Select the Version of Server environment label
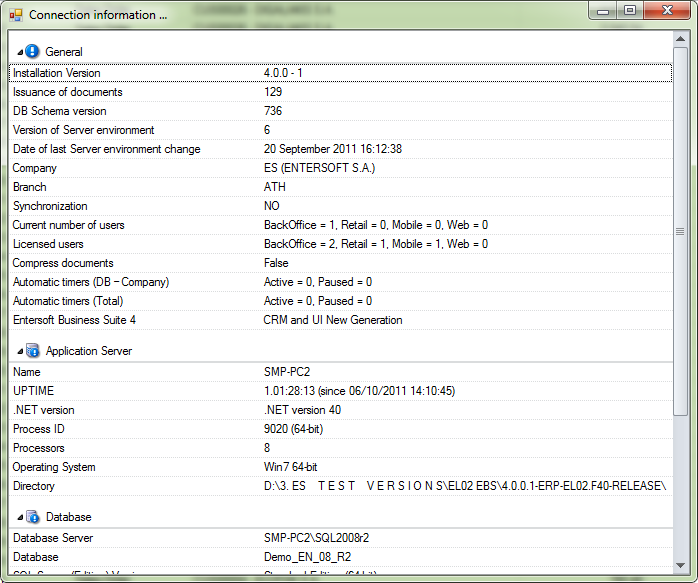Viewport: 698px width, 583px height. tap(83, 130)
